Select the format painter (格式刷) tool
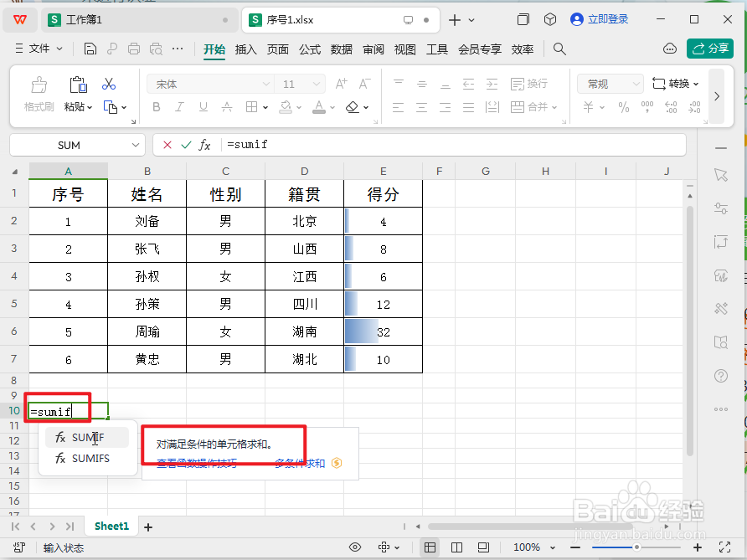This screenshot has width=747, height=560. coord(38,90)
